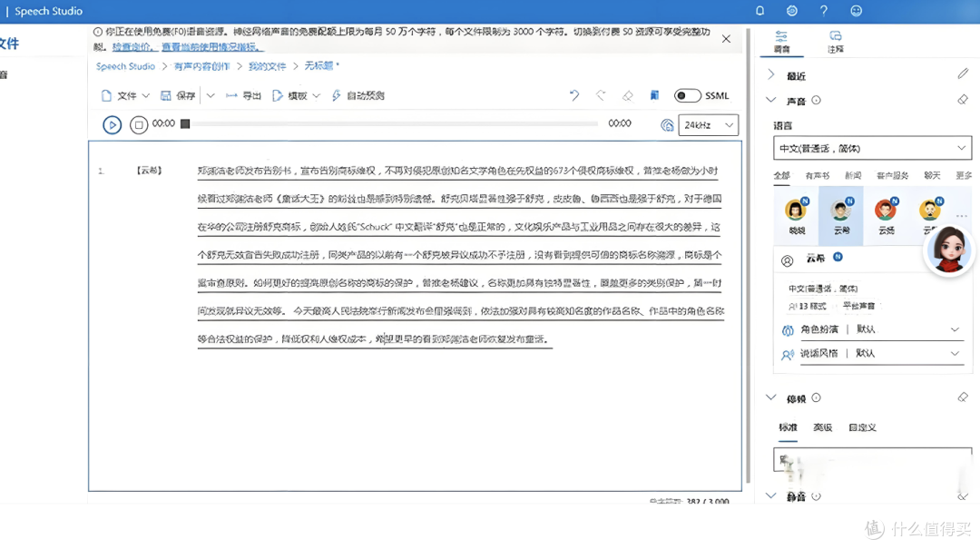Viewport: 980px width, 549px height.
Task: Stop playback with the stop button
Action: [139, 125]
